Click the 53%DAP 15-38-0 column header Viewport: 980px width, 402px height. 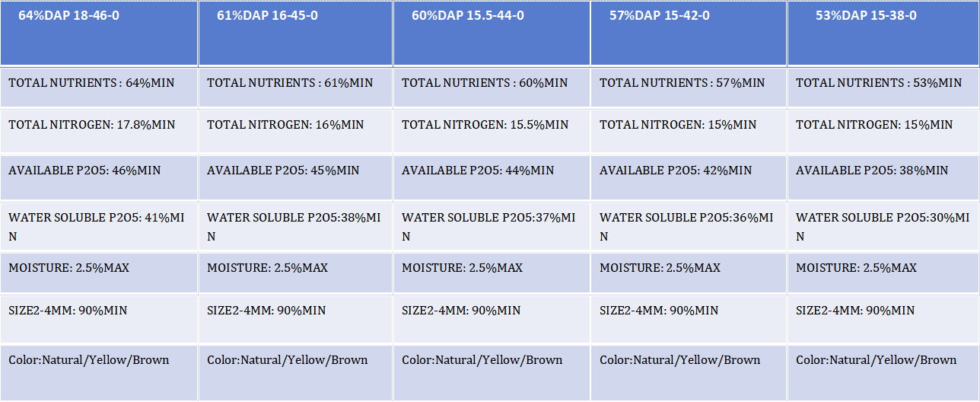[x=883, y=33]
